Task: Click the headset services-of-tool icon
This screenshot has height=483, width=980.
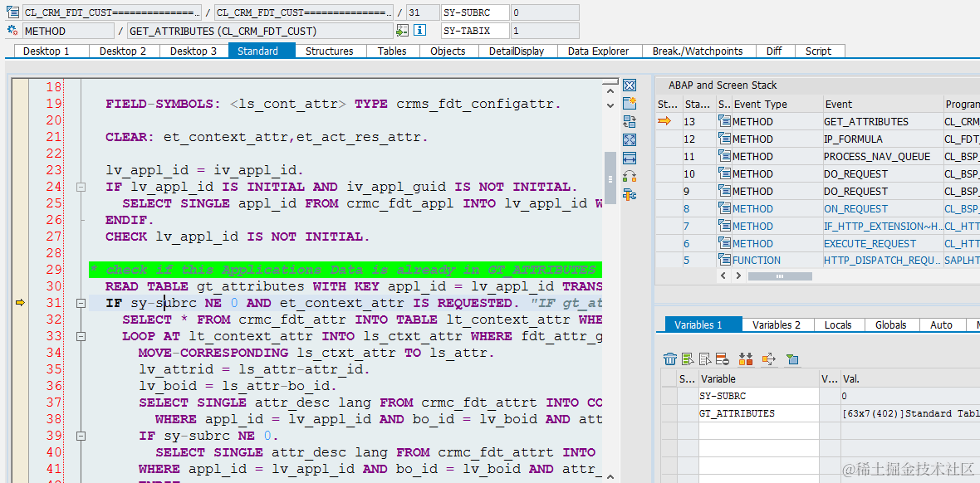Action: coord(630,177)
